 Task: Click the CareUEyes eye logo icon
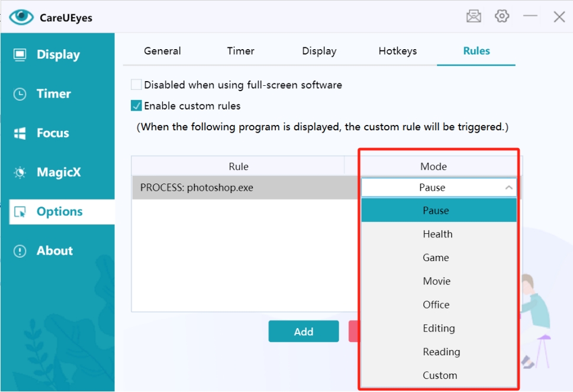(x=21, y=17)
